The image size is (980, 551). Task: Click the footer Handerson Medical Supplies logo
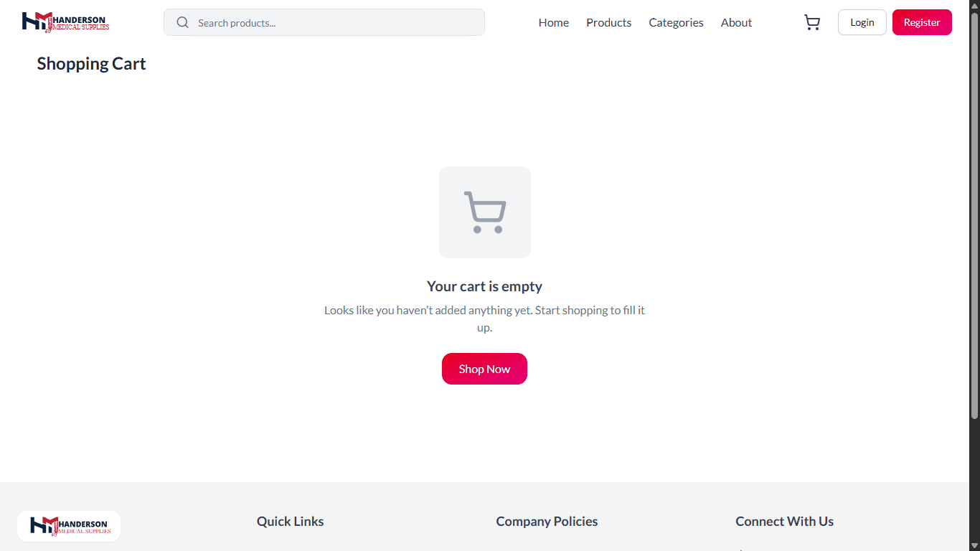69,526
